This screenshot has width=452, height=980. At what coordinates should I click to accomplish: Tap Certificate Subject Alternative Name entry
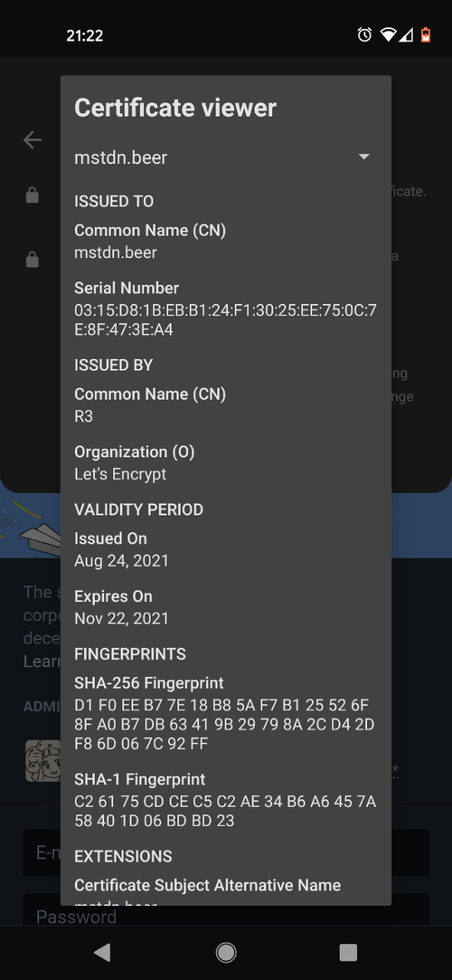click(207, 885)
